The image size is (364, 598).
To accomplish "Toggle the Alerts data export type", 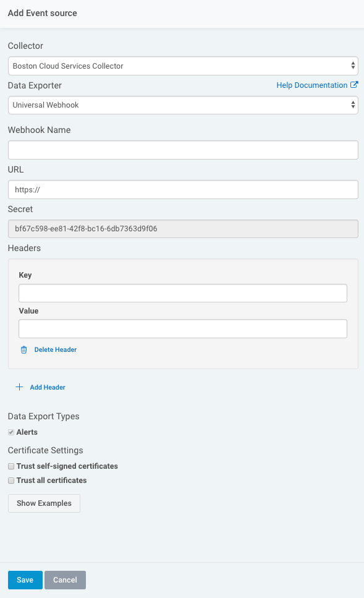I will click(x=11, y=432).
